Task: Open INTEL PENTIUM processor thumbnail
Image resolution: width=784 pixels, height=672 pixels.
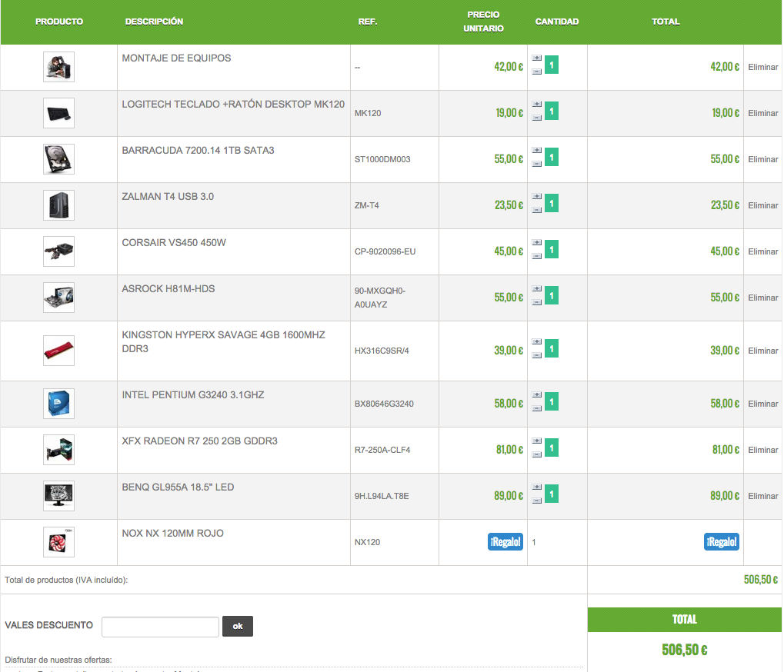Action: (x=58, y=404)
